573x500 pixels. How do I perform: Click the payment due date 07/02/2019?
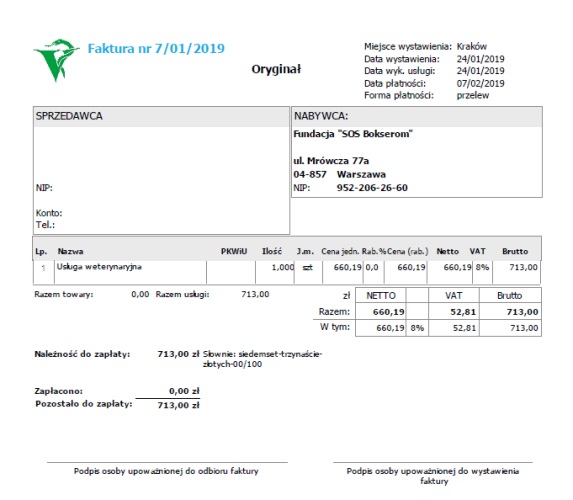coord(480,83)
